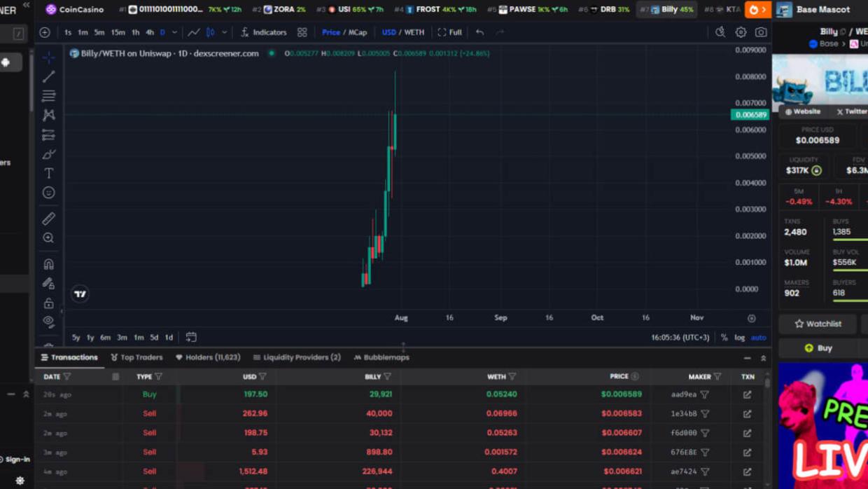Screen dimensions: 868x489
Task: Select the ruler measure tool
Action: pos(48,219)
